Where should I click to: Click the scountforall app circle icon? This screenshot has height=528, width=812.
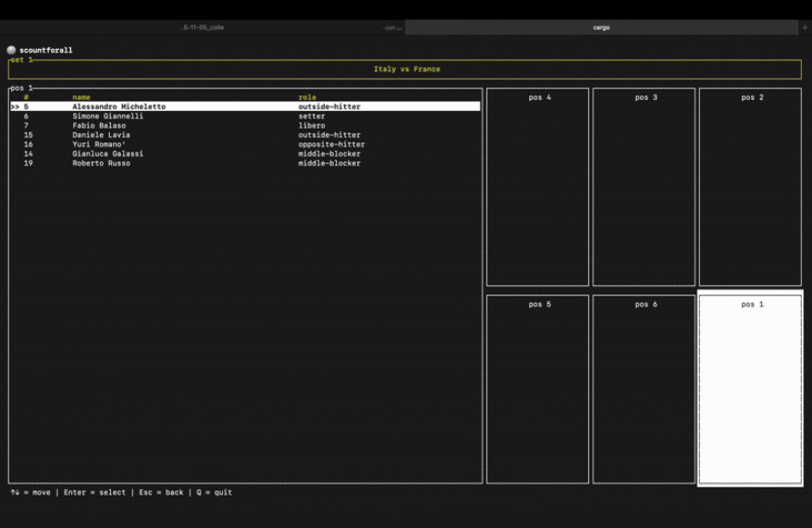tap(11, 50)
